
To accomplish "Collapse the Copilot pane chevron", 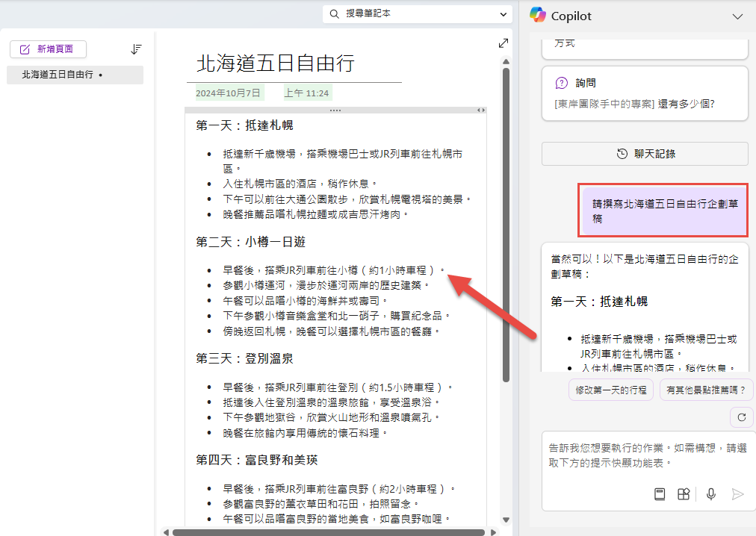I will pyautogui.click(x=737, y=16).
